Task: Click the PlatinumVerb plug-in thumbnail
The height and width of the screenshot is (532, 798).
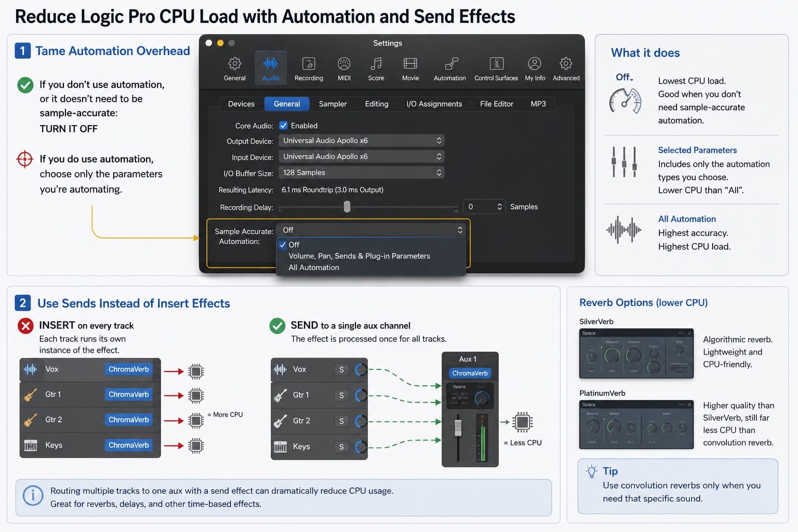Action: click(x=636, y=424)
